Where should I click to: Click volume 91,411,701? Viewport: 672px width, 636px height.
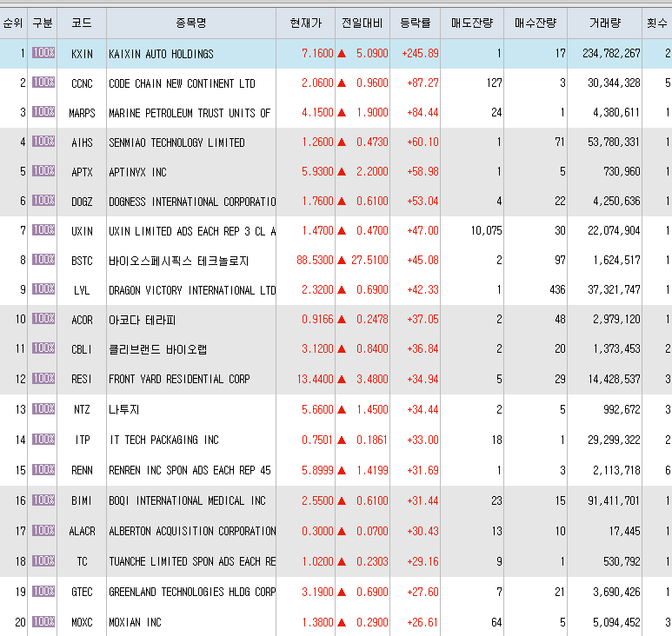click(614, 500)
